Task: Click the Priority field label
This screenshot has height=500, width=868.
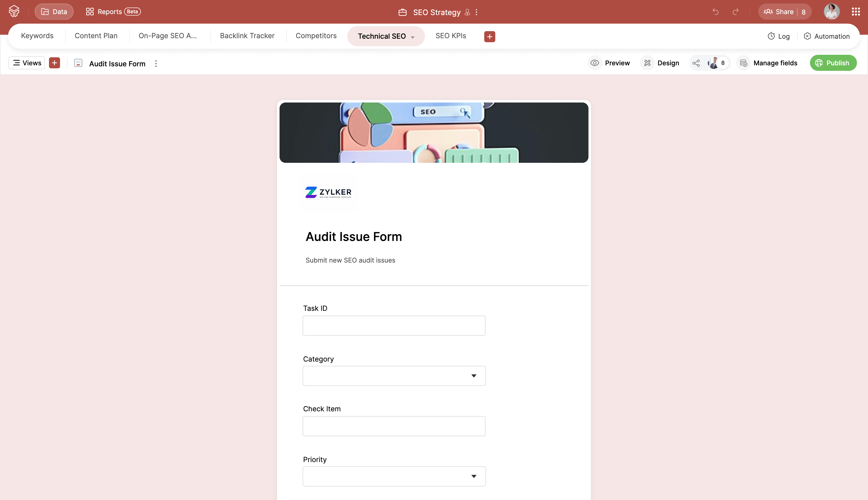Action: tap(315, 460)
